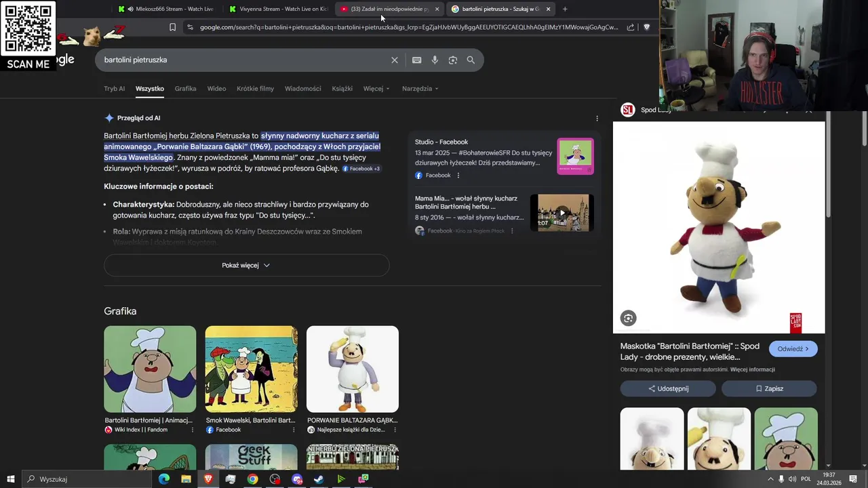This screenshot has height=488, width=868.
Task: Open the PORWANIE BALTAZARA GĄBKI plush image thumbnail
Action: 353,369
